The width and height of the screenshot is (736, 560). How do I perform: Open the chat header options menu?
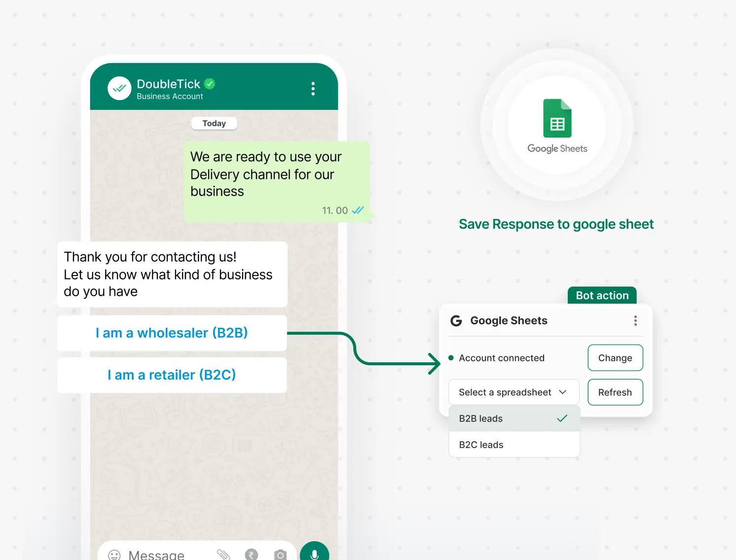click(313, 88)
